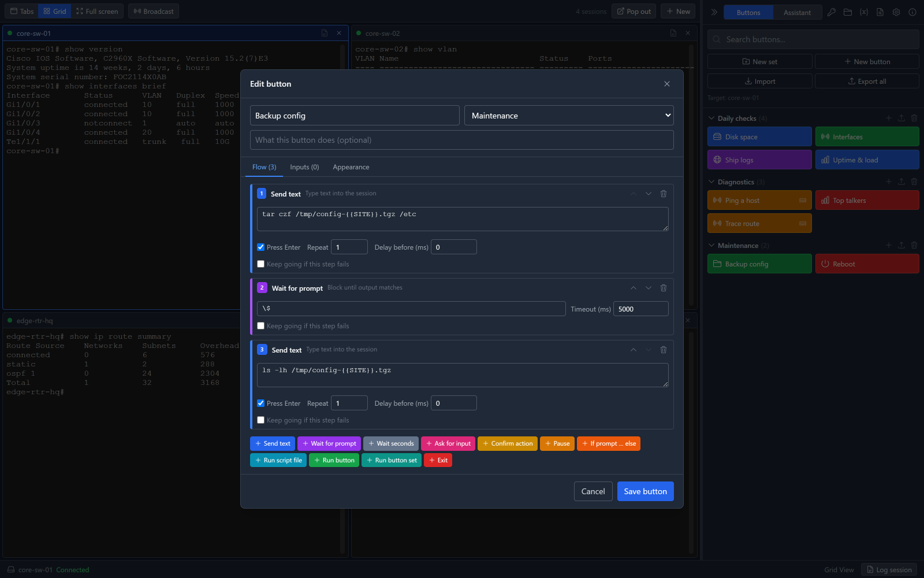Screen dimensions: 924x578
Task: Switch to the Appearance tab
Action: 351,167
